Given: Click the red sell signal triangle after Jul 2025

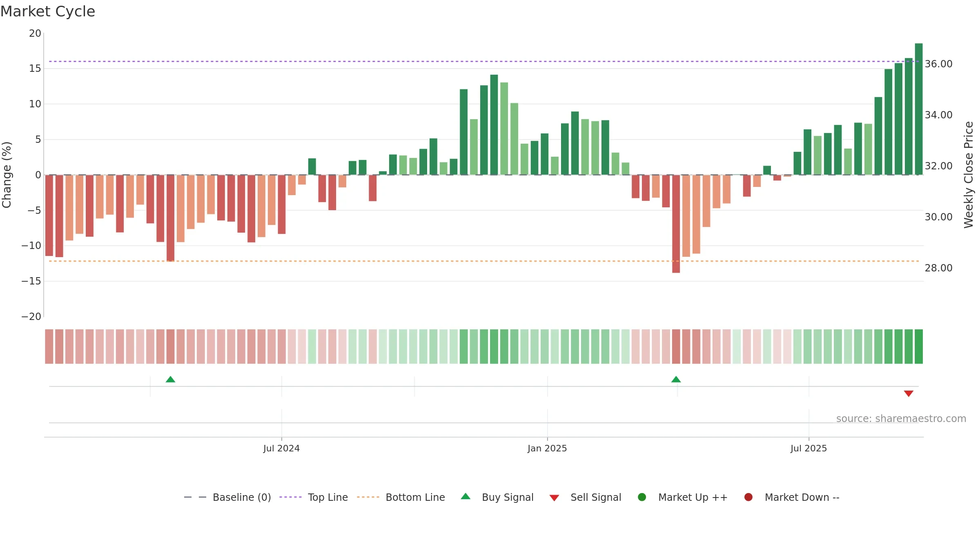Looking at the screenshot, I should pos(909,393).
